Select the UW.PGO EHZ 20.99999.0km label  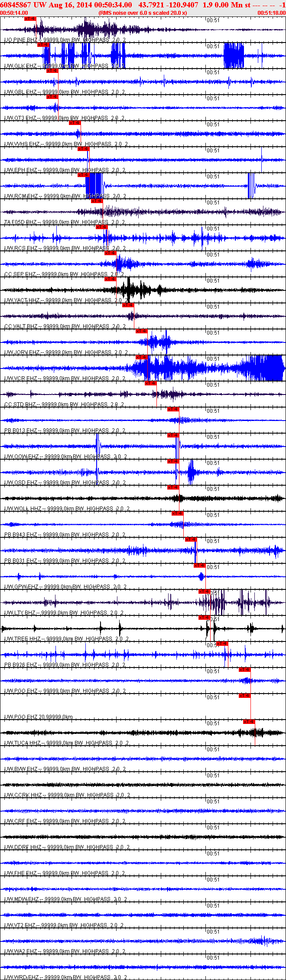click(x=39, y=717)
